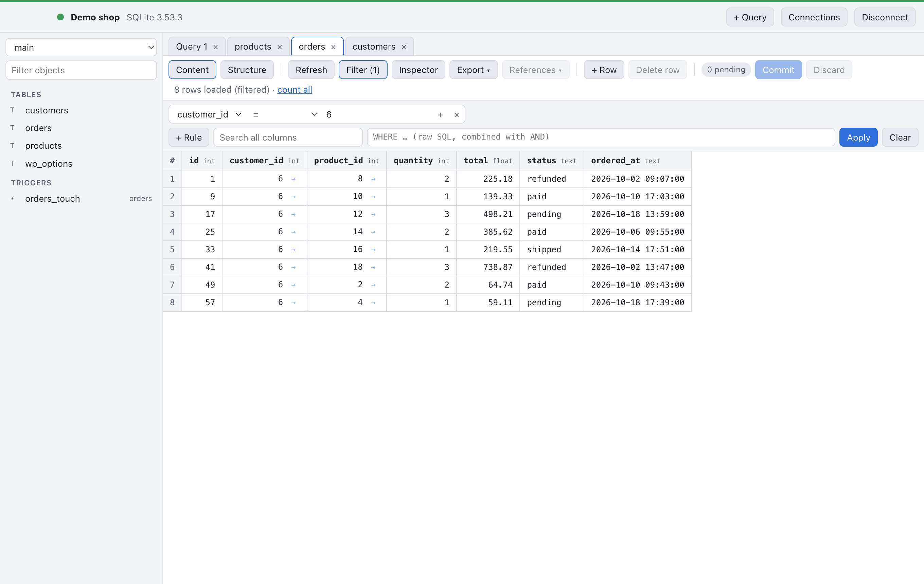Close the orders tab
The height and width of the screenshot is (584, 924).
334,47
